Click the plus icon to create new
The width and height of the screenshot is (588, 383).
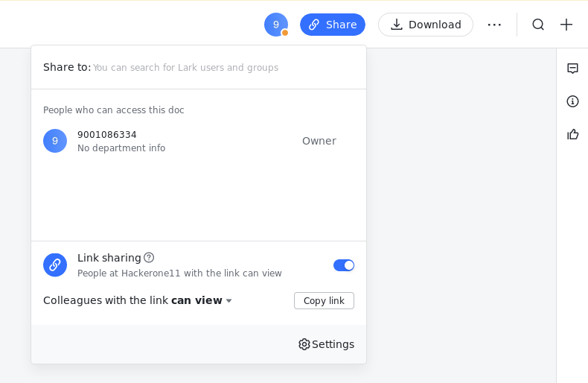point(566,25)
